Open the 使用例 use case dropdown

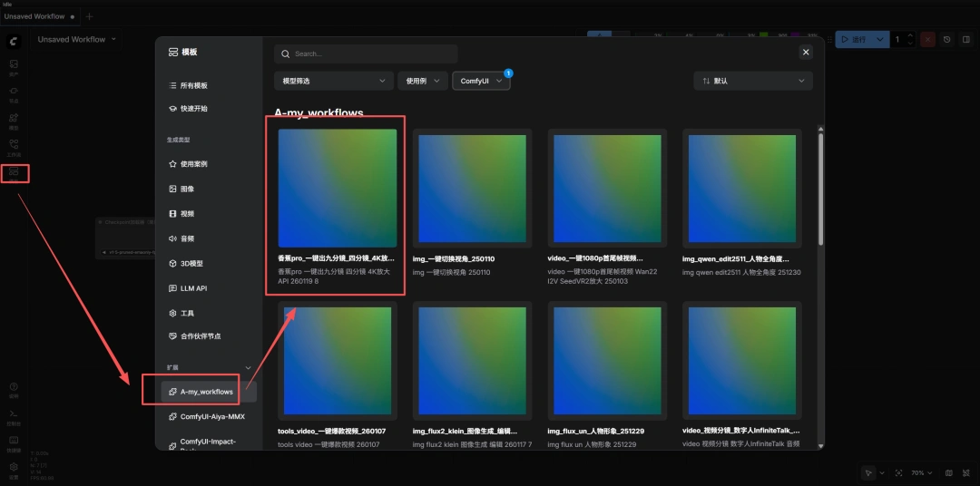421,81
